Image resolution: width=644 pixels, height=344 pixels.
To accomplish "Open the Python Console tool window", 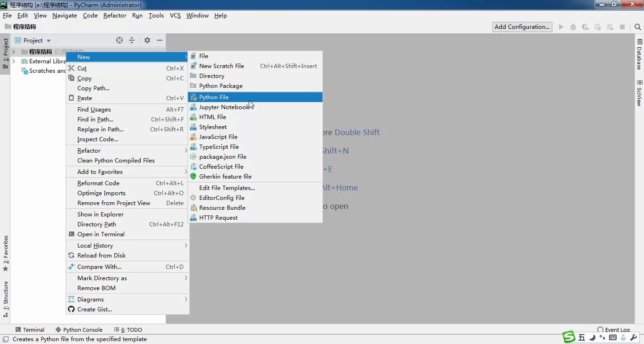I will click(x=78, y=329).
